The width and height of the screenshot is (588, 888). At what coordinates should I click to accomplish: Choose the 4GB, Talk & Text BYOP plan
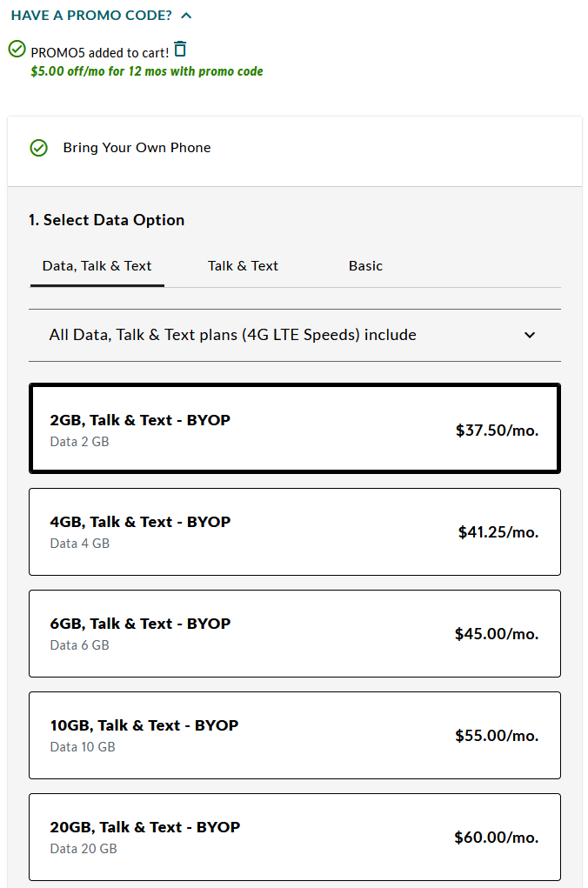click(294, 531)
